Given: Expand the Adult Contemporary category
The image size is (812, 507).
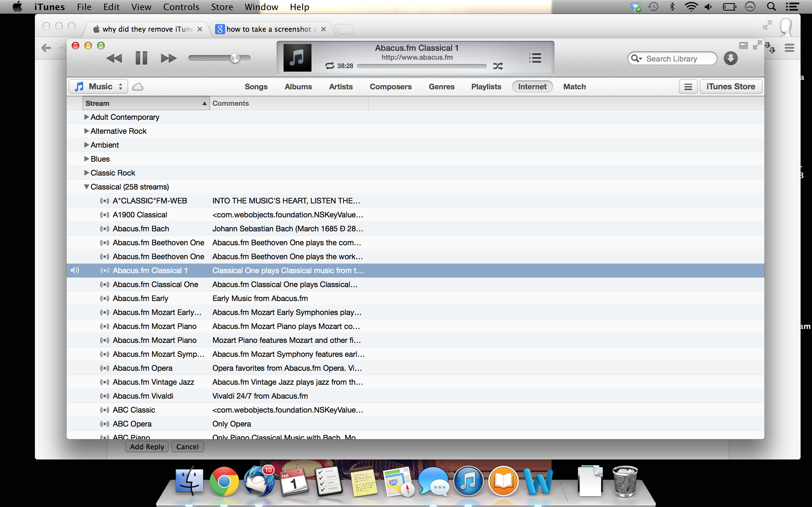Looking at the screenshot, I should coord(86,117).
